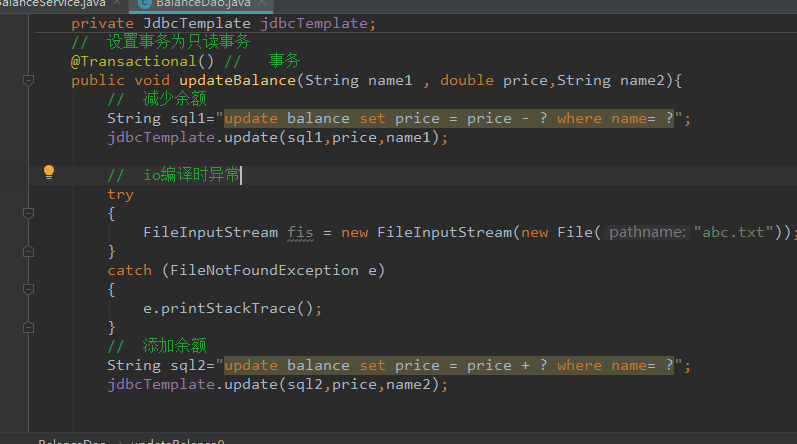Click the underlined 'fis' variable
Screen dimensions: 797x444
tap(300, 233)
